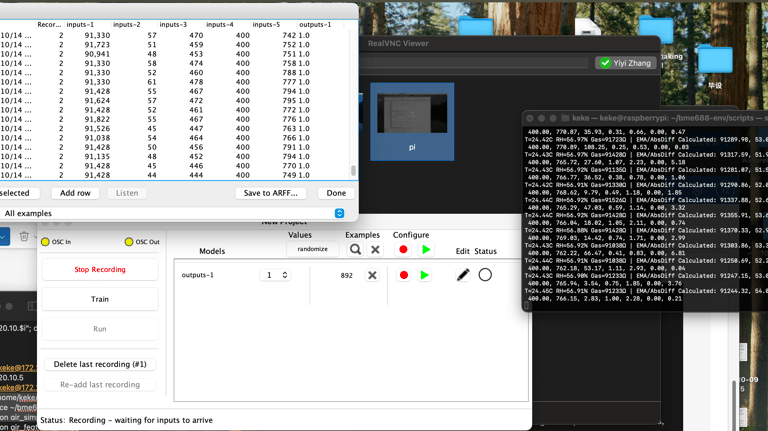
Task: Randomize output values
Action: tap(312, 249)
